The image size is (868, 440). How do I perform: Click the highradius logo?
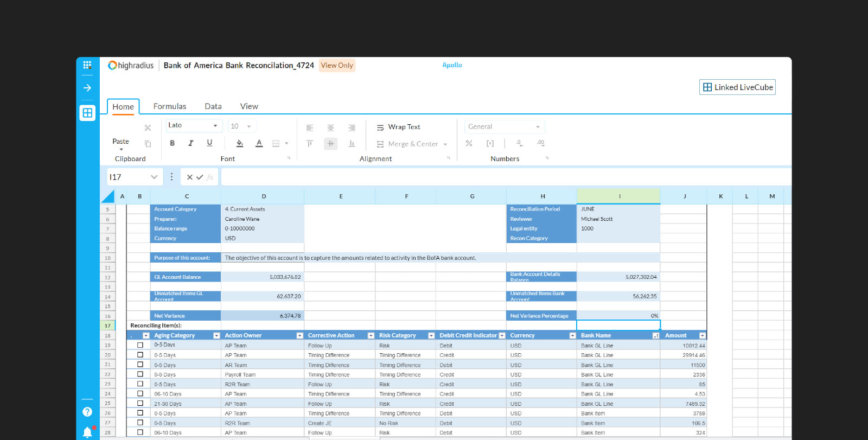tap(131, 66)
